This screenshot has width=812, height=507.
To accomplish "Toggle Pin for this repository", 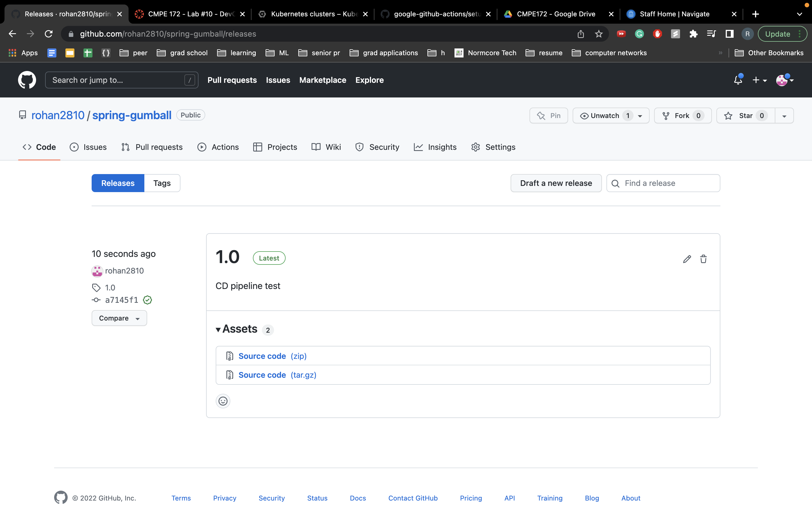I will pyautogui.click(x=549, y=116).
